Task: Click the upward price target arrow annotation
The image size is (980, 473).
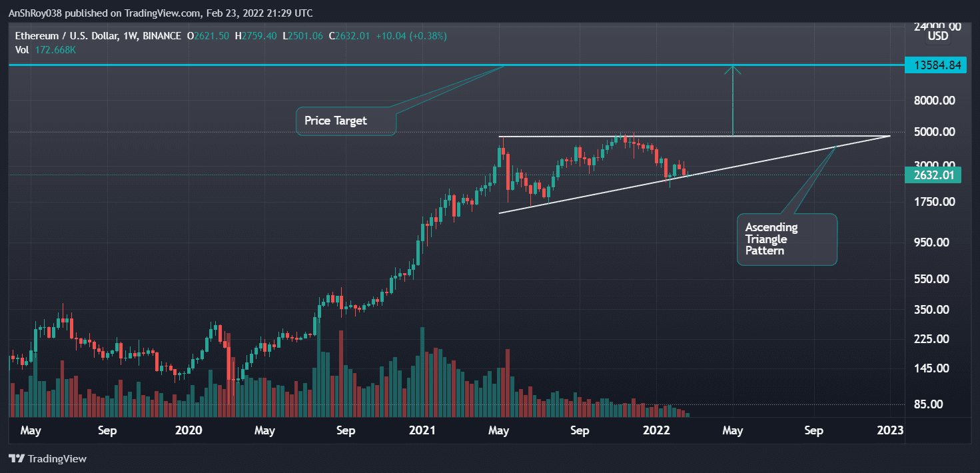Action: [734, 100]
